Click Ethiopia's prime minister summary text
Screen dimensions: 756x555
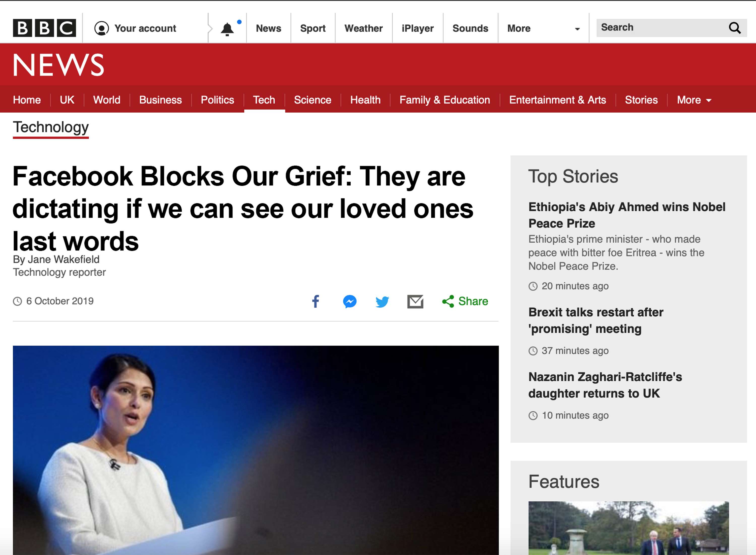(616, 253)
